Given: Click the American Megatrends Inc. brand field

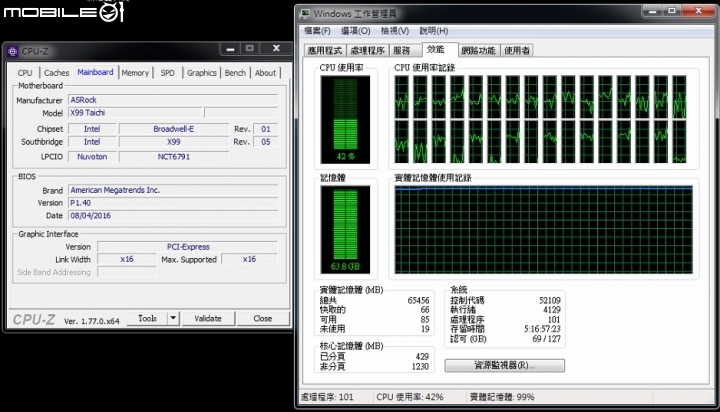Looking at the screenshot, I should pos(173,190).
